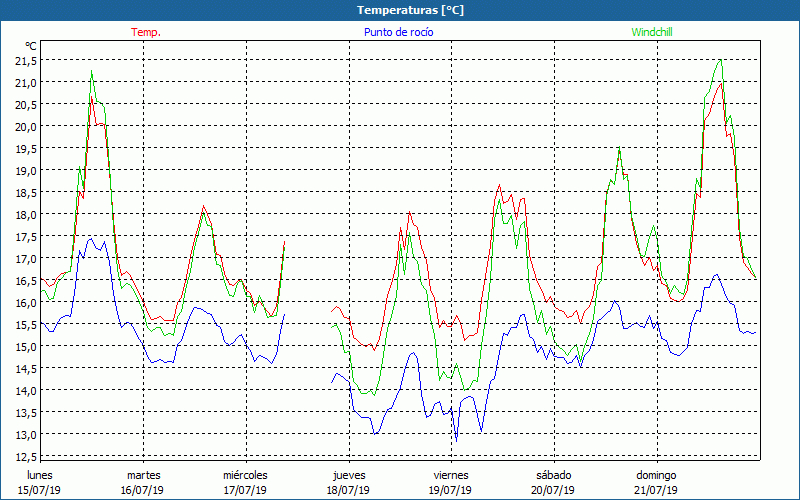
Task: Click the 15,5 y-axis value
Action: click(27, 324)
